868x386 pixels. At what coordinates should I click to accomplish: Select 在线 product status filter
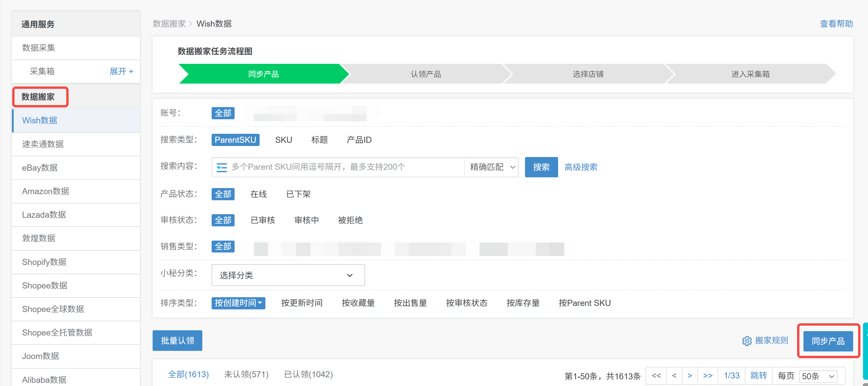click(258, 194)
